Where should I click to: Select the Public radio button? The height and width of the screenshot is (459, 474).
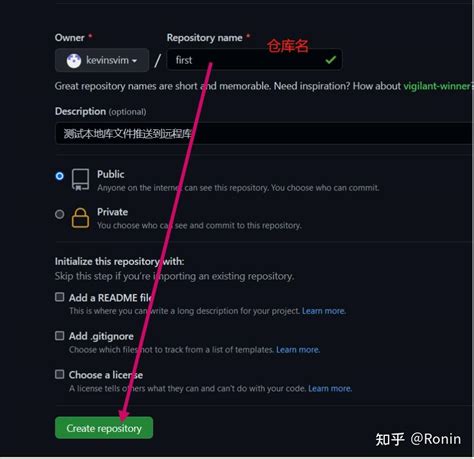(59, 176)
